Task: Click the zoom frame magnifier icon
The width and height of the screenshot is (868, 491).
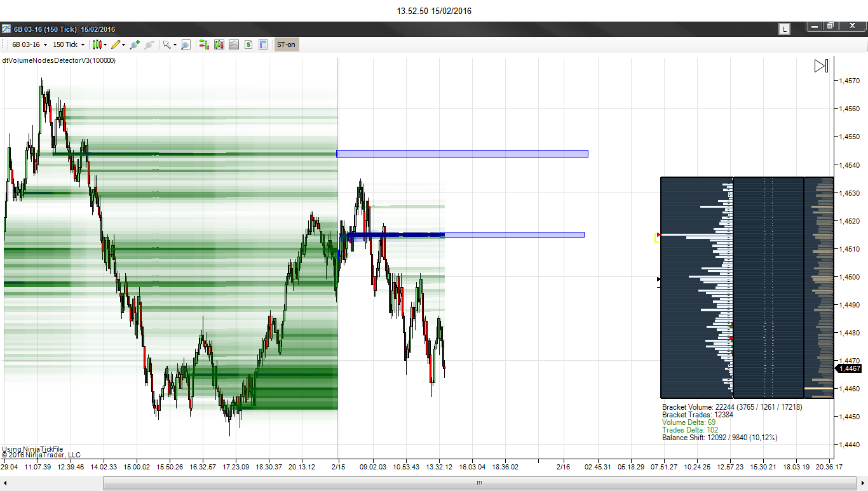Action: [x=186, y=44]
